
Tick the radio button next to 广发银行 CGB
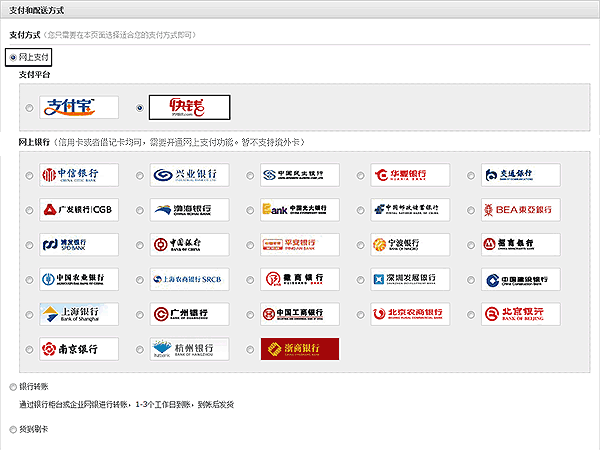tap(29, 210)
